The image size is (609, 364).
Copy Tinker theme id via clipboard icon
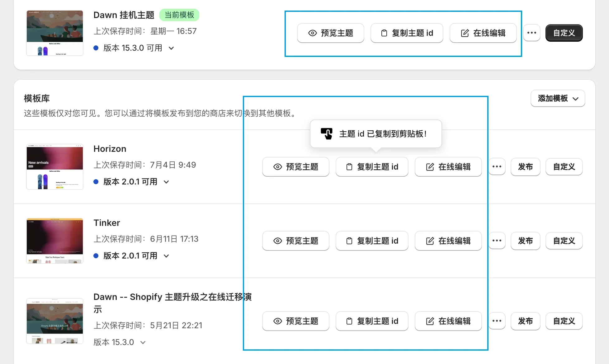pyautogui.click(x=371, y=241)
